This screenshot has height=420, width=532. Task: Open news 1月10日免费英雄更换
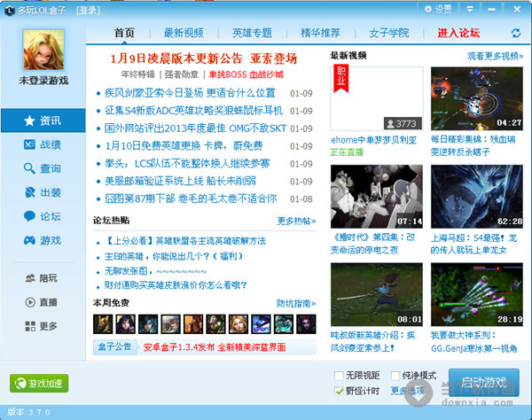(x=184, y=146)
